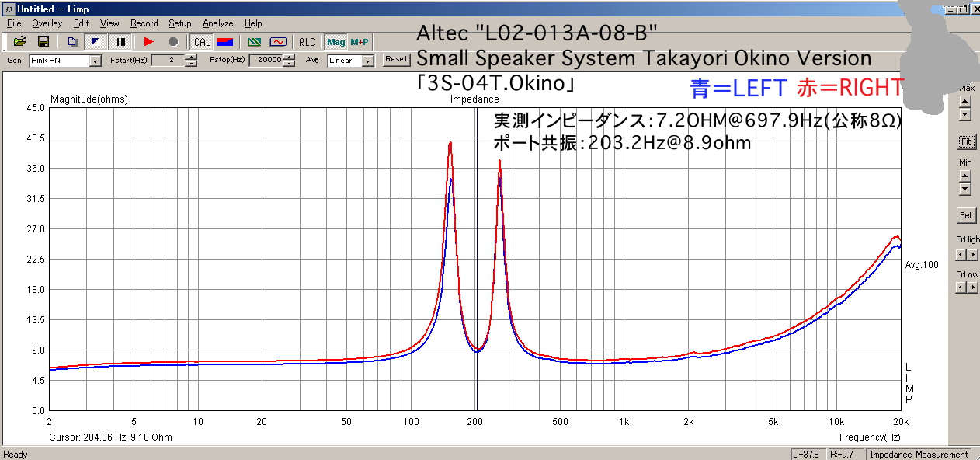This screenshot has height=460, width=980.
Task: Click the 'Cursor: 204.86 Hz, 9.18 Ohm' readout
Action: click(x=110, y=437)
